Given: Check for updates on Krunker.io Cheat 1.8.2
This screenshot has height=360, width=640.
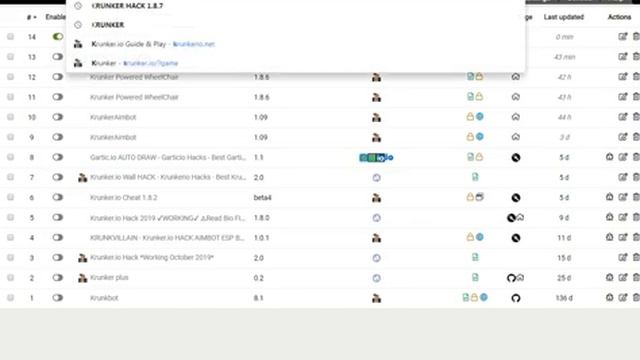Looking at the screenshot, I should click(x=609, y=198).
